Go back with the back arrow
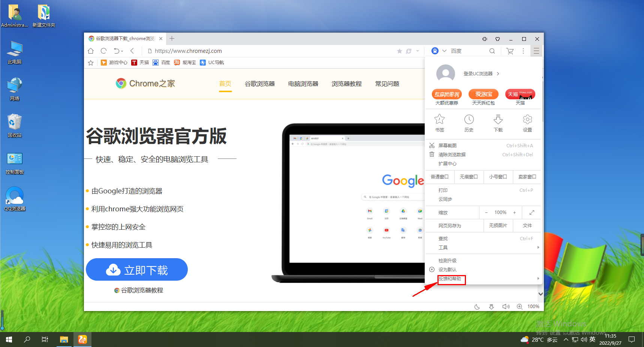 [x=132, y=51]
